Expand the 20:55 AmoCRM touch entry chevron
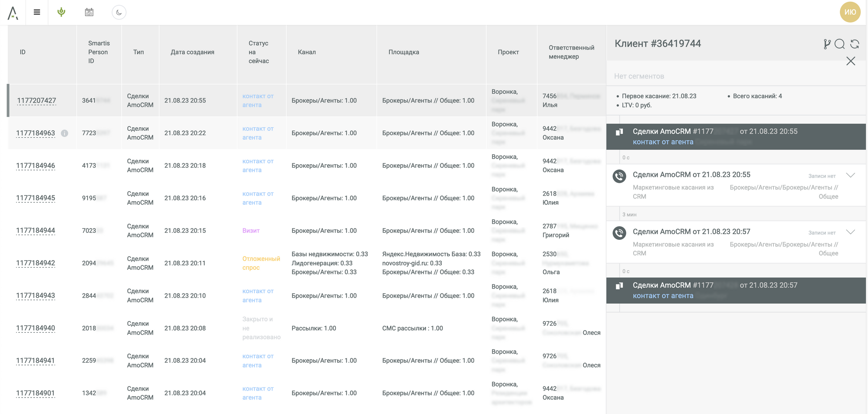The height and width of the screenshot is (414, 868). pyautogui.click(x=851, y=175)
